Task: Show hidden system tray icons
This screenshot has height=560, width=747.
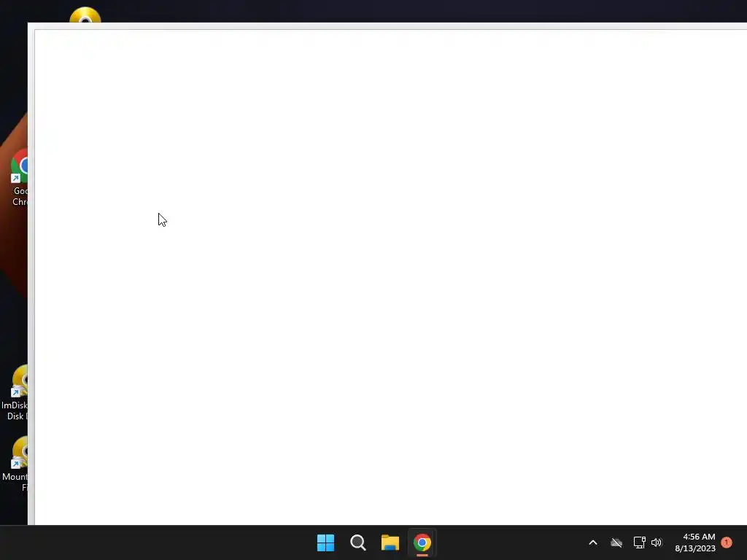Action: coord(593,542)
